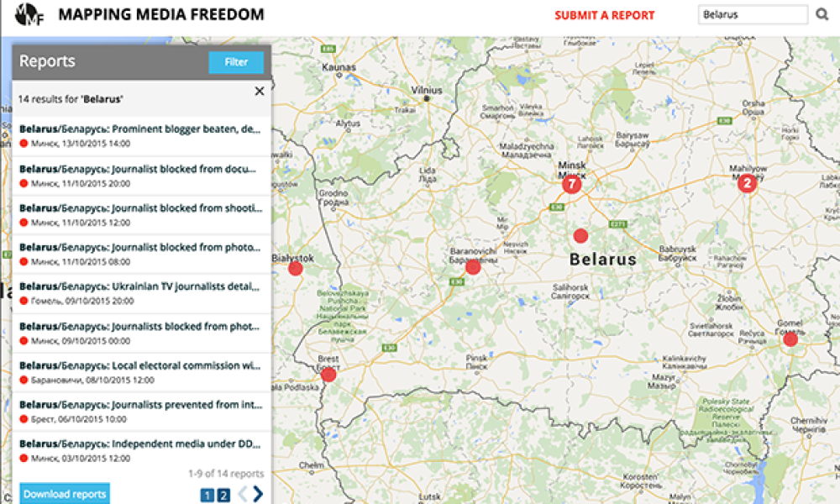Go to next page of reports
The width and height of the screenshot is (840, 504).
pyautogui.click(x=258, y=493)
